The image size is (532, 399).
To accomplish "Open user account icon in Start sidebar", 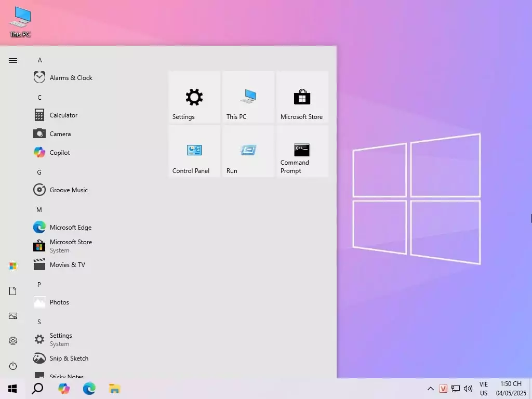I will pos(13,265).
